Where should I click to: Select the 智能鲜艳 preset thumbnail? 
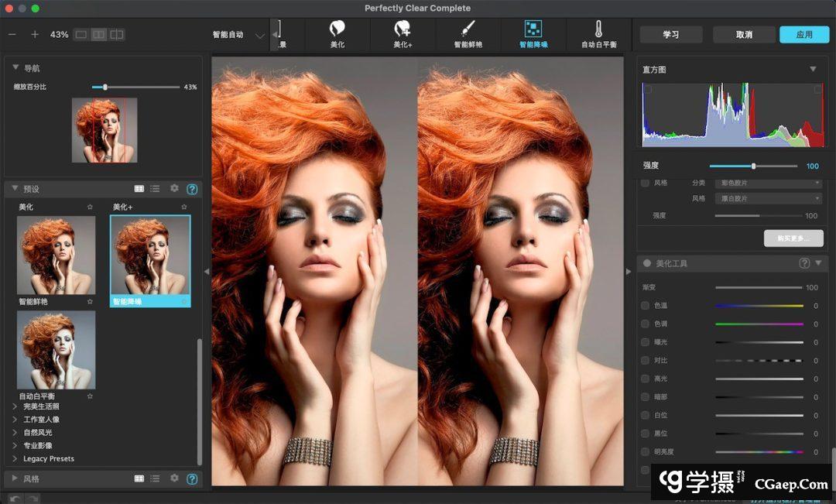point(56,255)
